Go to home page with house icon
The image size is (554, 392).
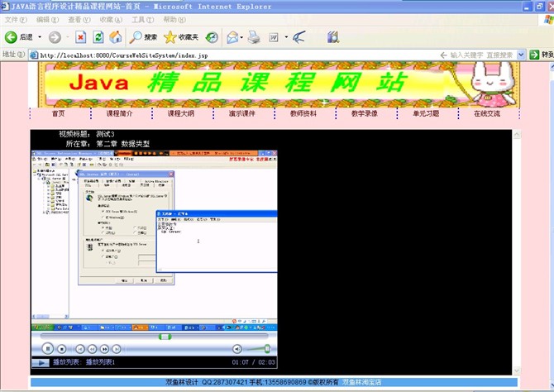click(x=115, y=36)
